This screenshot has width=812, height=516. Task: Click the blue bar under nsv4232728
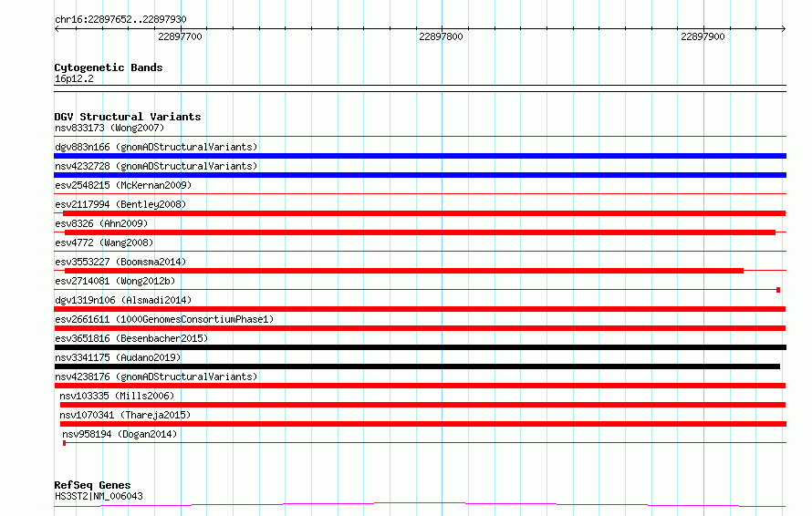pos(420,175)
